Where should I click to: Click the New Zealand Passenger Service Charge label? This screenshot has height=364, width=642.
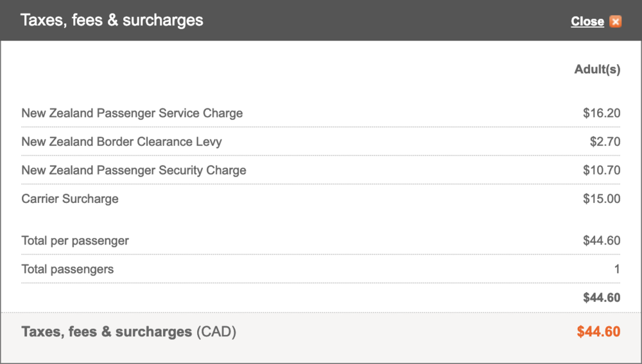click(x=132, y=113)
